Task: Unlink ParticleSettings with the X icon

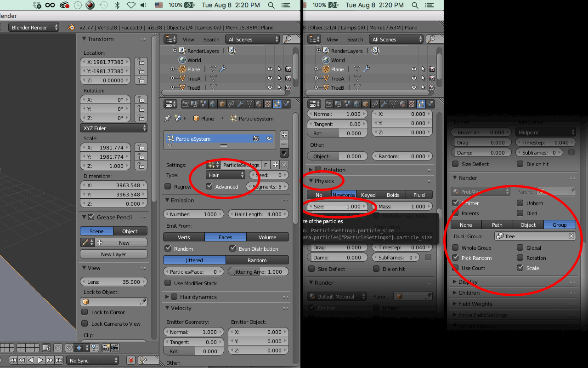Action: (x=284, y=165)
